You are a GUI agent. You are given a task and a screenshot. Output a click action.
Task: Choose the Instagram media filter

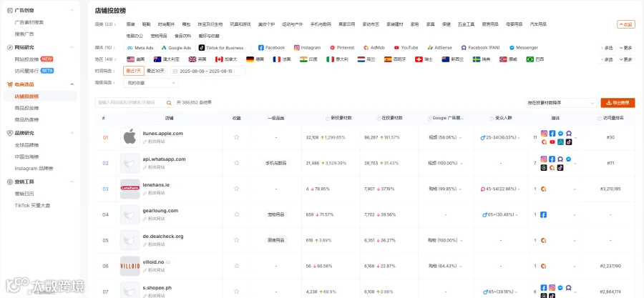(308, 48)
